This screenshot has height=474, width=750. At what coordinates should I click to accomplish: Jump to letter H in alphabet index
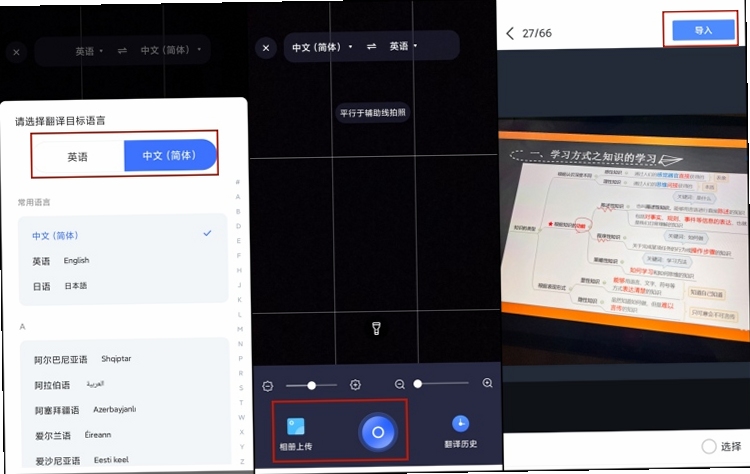coord(239,270)
